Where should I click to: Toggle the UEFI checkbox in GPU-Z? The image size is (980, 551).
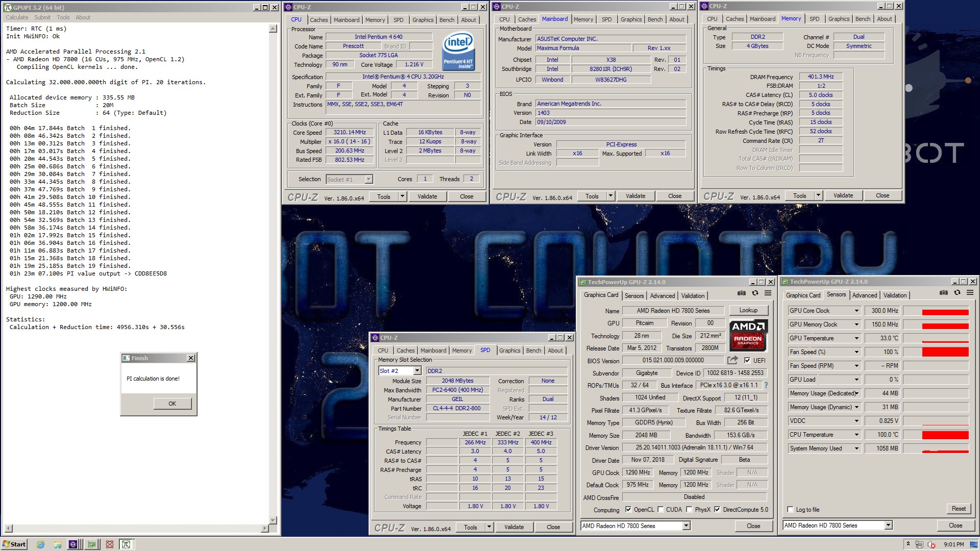(747, 360)
